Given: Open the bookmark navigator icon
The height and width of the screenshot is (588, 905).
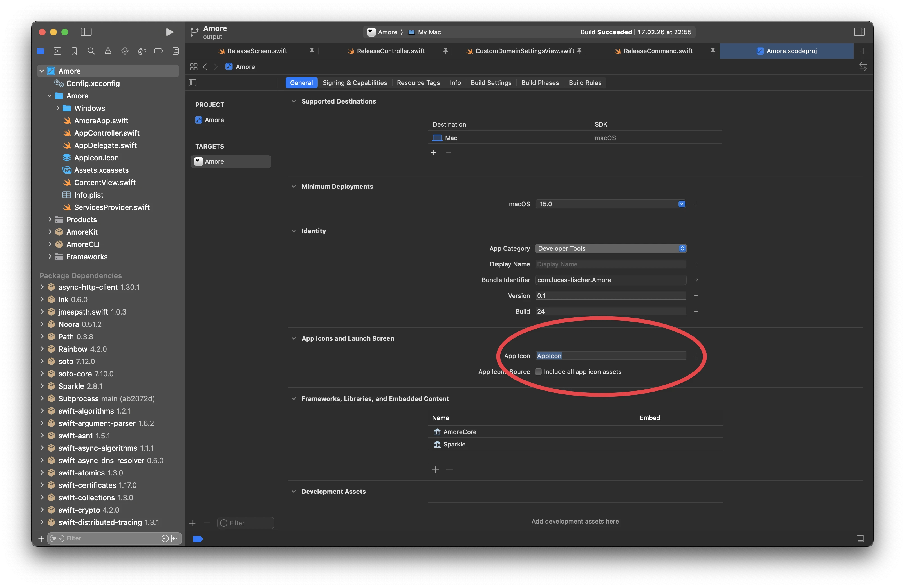Looking at the screenshot, I should click(x=74, y=51).
